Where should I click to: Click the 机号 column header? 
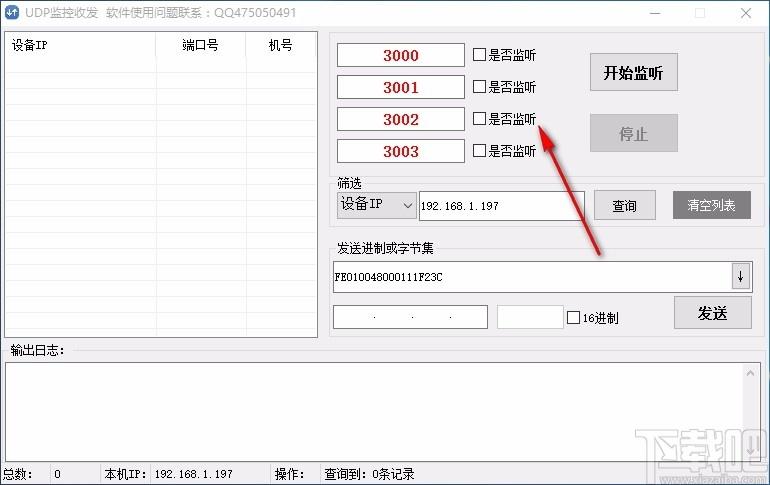pyautogui.click(x=281, y=45)
